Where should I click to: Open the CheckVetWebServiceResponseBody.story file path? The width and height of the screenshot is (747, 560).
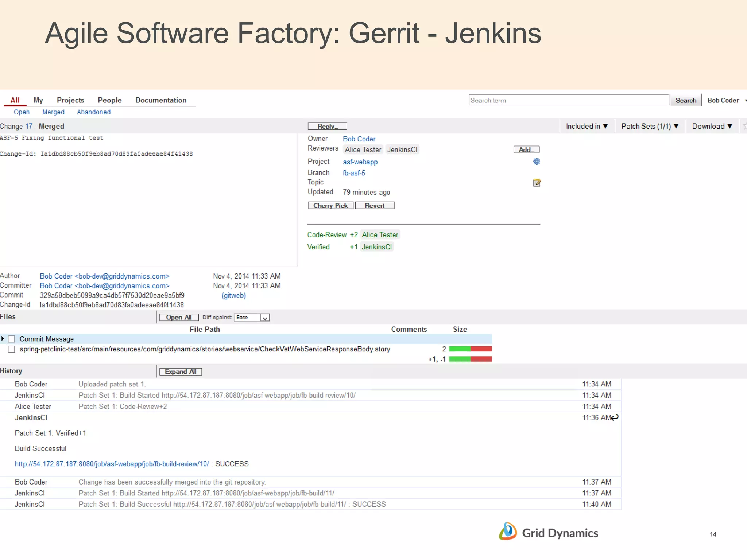[205, 349]
